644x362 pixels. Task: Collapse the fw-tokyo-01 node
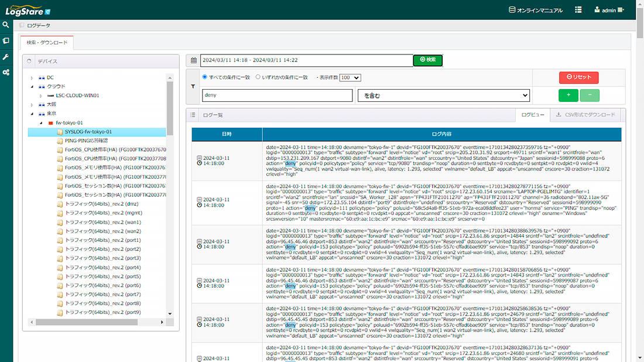tap(41, 123)
